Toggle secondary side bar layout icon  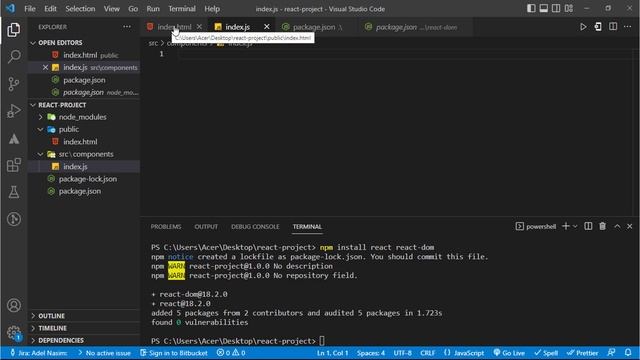(x=556, y=8)
